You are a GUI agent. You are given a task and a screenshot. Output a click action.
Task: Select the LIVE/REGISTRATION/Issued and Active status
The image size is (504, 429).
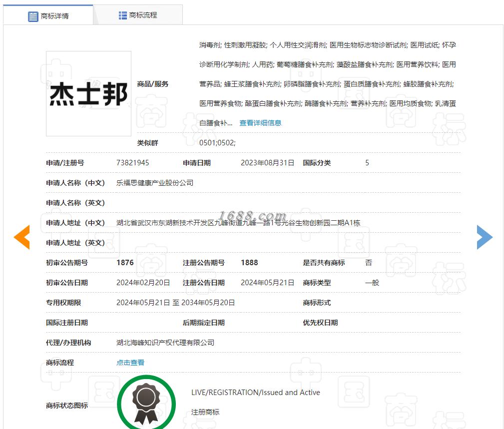point(256,393)
